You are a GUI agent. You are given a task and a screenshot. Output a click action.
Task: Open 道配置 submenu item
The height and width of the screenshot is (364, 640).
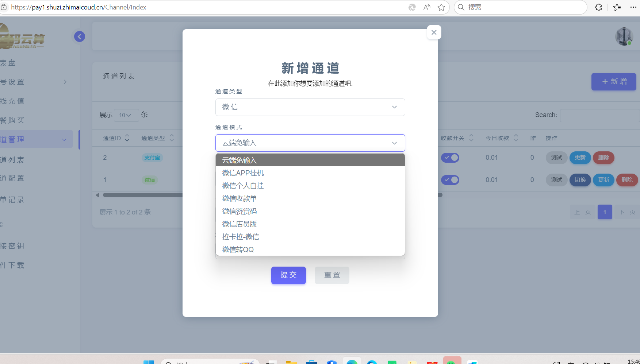coord(12,178)
